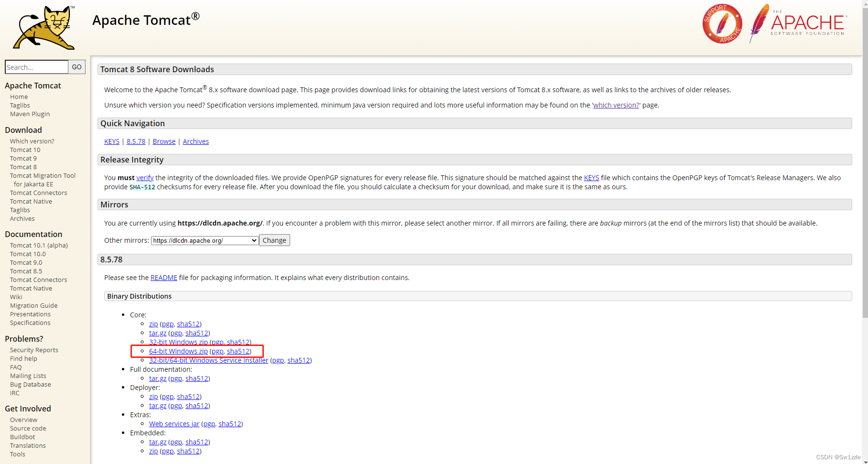Open the Presentations link

30,314
